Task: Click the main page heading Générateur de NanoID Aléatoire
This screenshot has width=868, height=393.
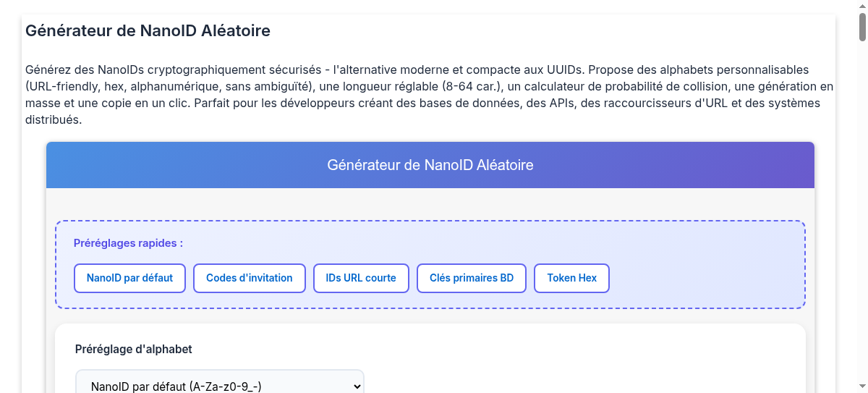Action: click(148, 31)
